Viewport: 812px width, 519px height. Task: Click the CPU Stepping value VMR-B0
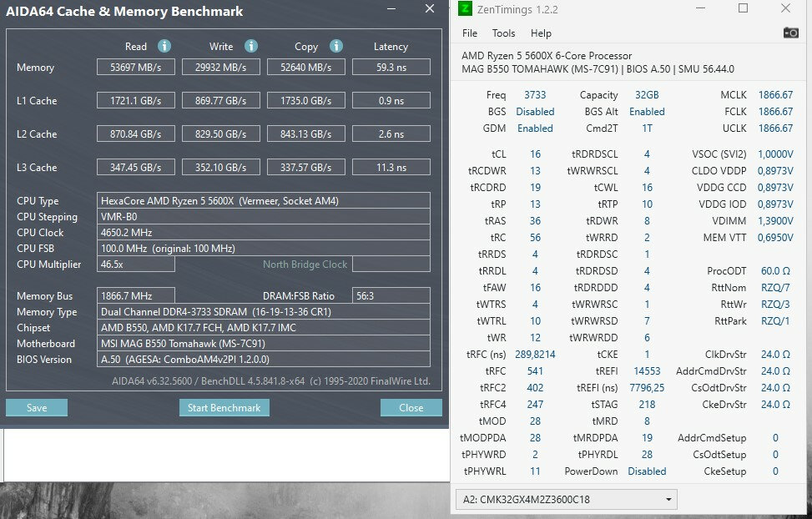coord(263,216)
